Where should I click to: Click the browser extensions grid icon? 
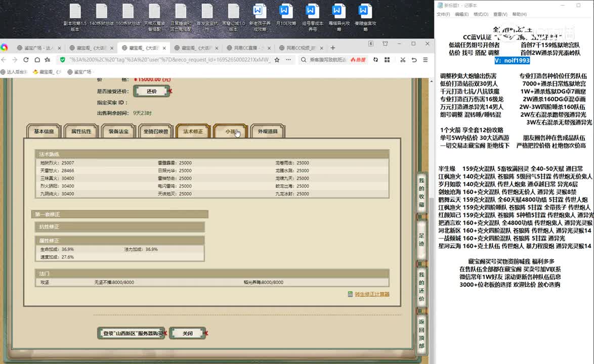[x=387, y=60]
